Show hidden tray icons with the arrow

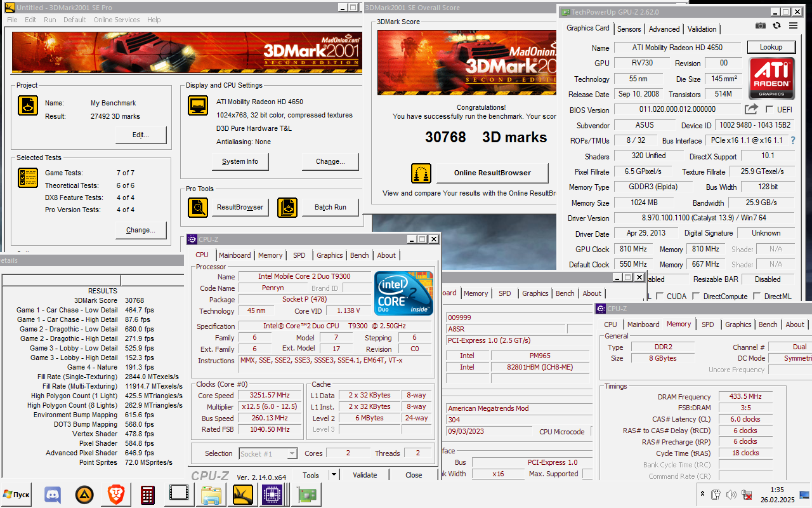(702, 495)
